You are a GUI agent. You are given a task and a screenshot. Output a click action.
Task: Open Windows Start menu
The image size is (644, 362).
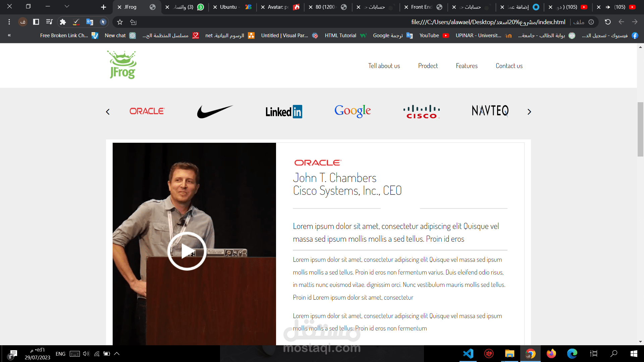tap(634, 354)
